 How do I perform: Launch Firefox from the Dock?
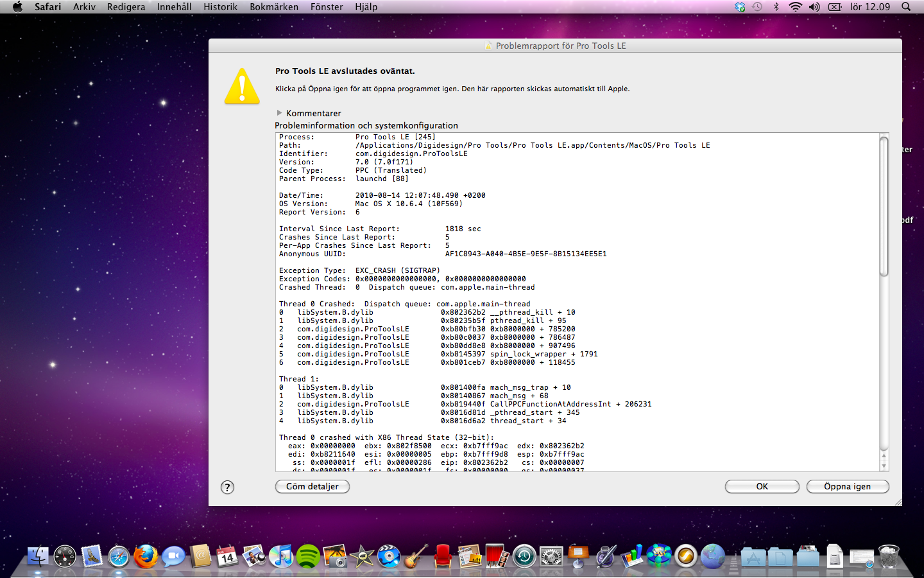[146, 556]
